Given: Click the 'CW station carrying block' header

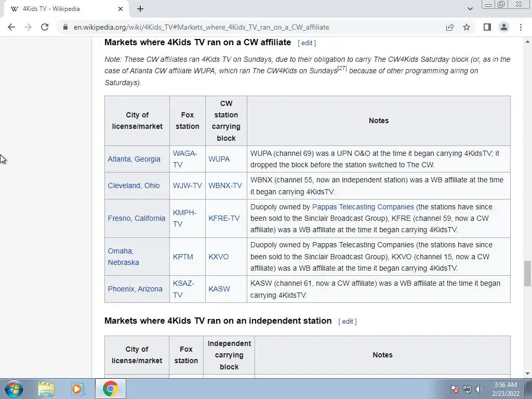Looking at the screenshot, I should 226,121.
